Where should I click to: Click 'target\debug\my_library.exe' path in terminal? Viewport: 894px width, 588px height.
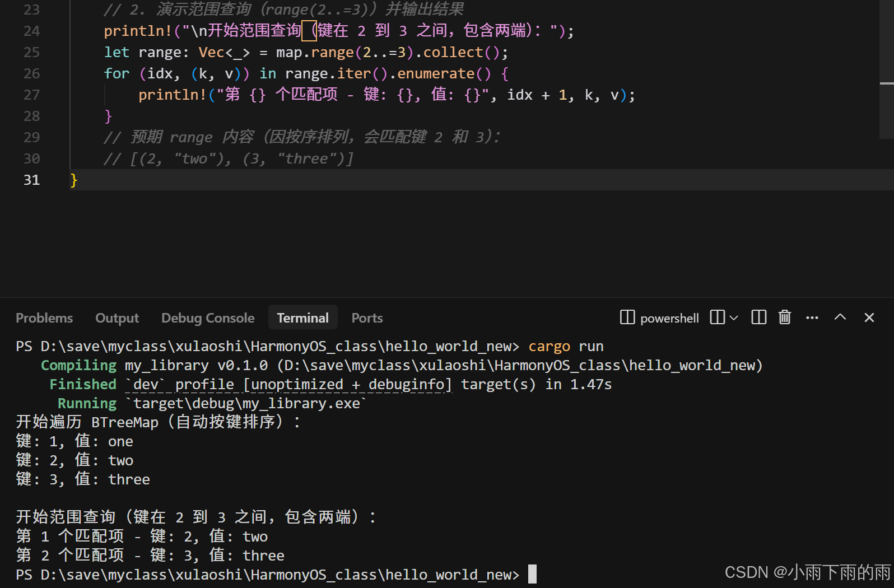click(246, 404)
